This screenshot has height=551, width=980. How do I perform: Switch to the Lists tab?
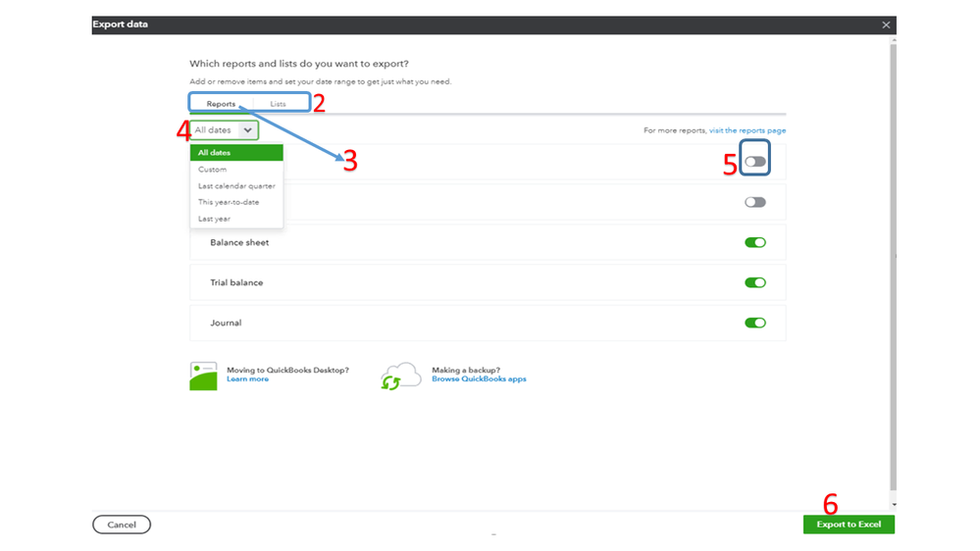(x=279, y=104)
